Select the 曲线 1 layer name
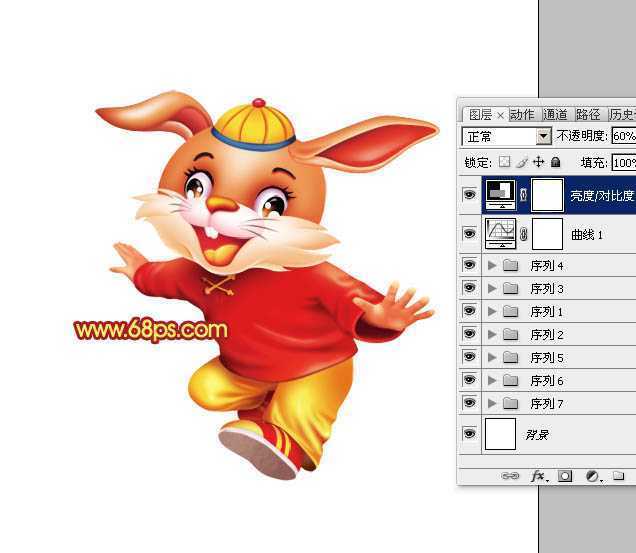Viewport: 636px width, 553px height. [587, 235]
